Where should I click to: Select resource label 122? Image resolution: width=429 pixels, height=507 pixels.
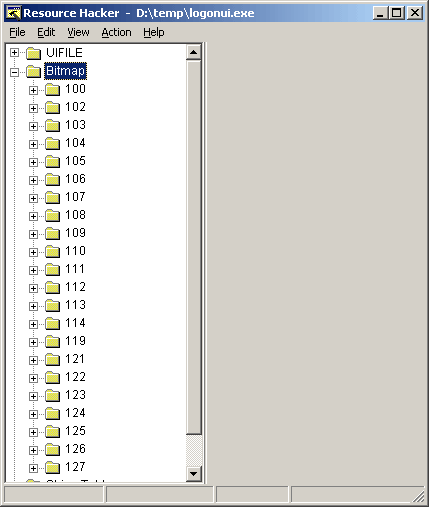tap(75, 377)
